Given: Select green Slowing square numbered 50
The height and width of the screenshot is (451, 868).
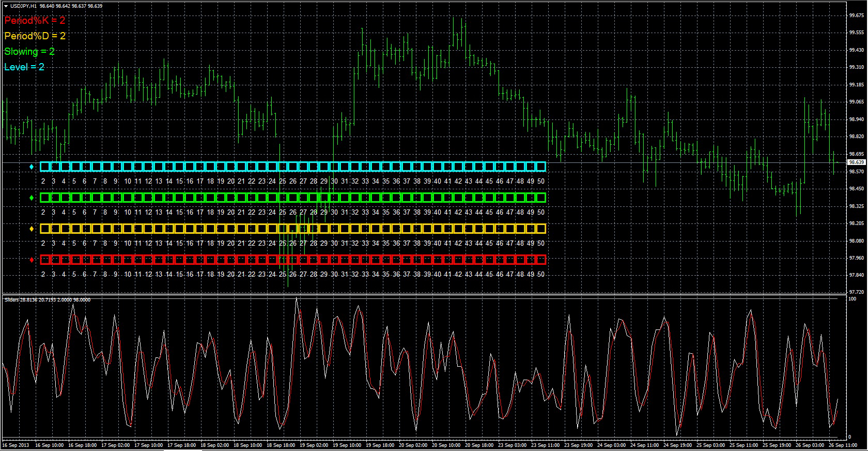Looking at the screenshot, I should coord(541,198).
